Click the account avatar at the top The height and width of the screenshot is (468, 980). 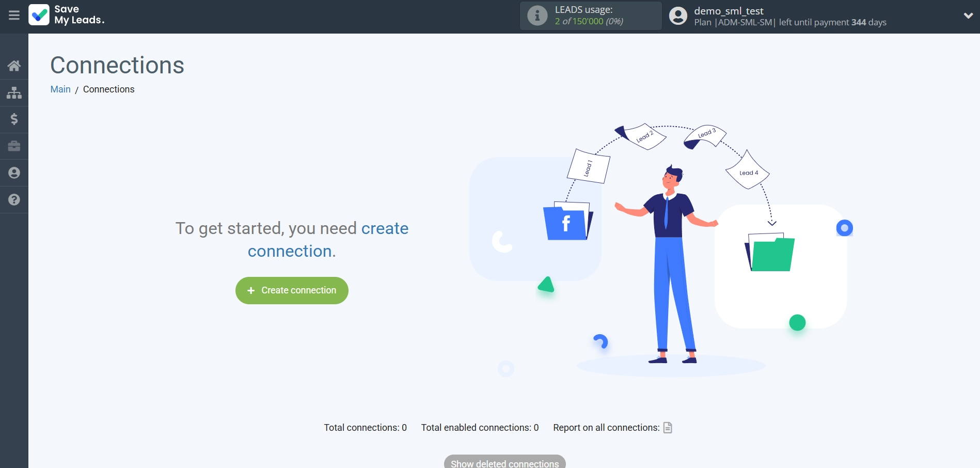[x=678, y=16]
